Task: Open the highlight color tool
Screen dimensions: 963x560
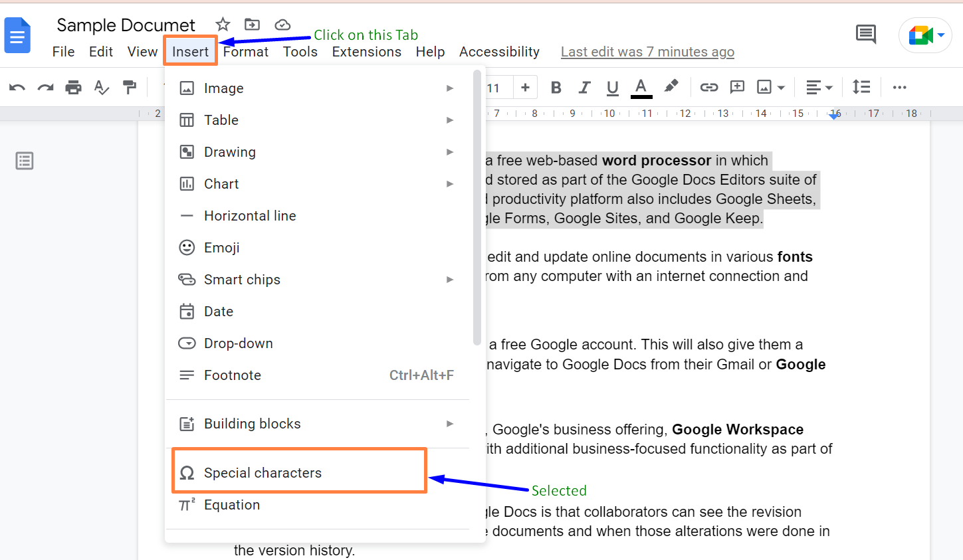Action: click(671, 86)
